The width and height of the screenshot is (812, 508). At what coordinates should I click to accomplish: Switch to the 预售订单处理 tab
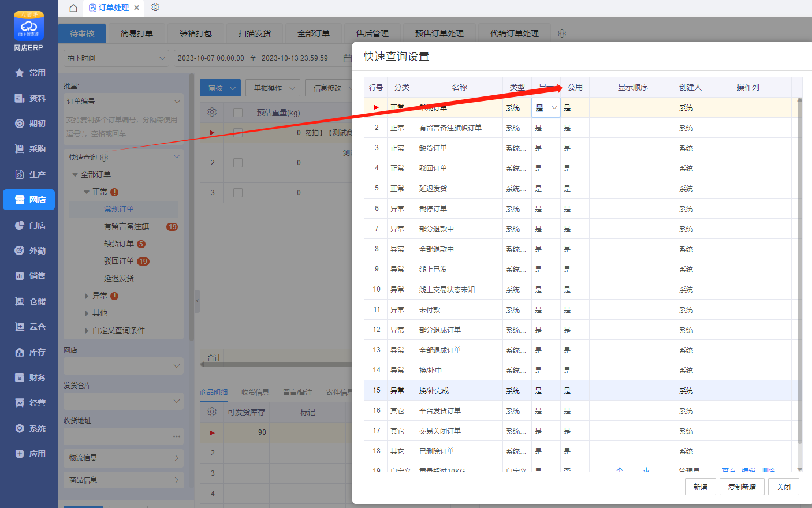[x=439, y=33]
